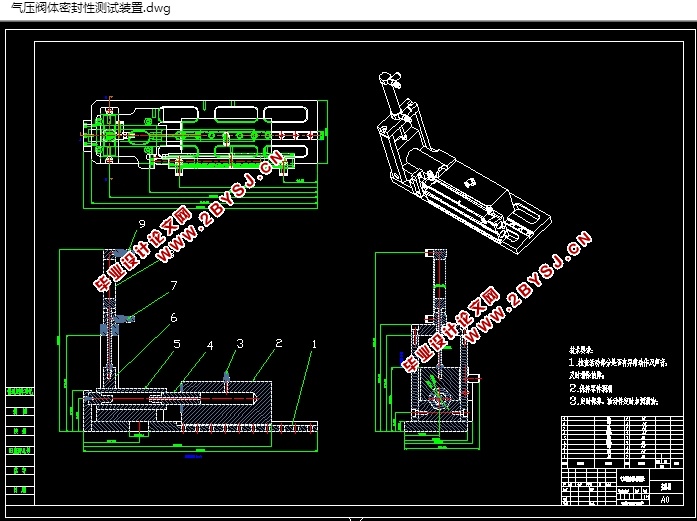The height and width of the screenshot is (521, 697).
Task: Select part balloon number 1
Action: (314, 344)
